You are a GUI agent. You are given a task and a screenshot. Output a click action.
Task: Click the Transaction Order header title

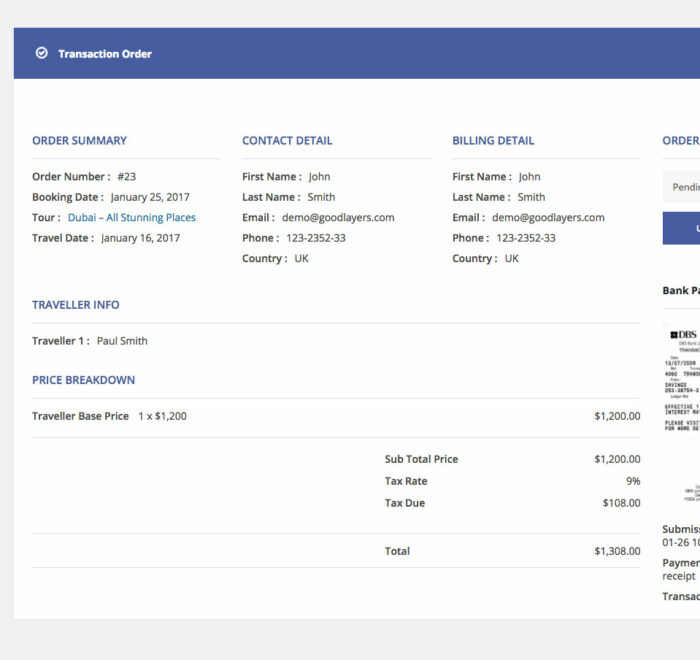click(x=105, y=54)
